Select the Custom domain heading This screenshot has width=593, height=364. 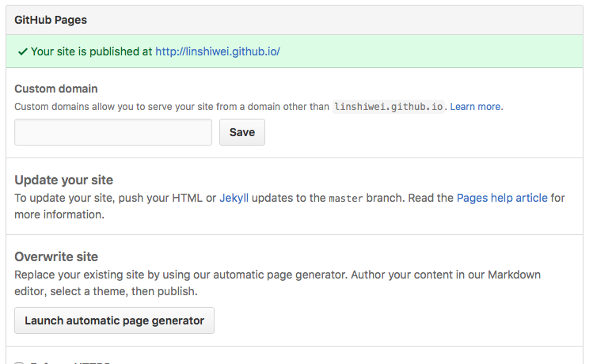point(56,89)
